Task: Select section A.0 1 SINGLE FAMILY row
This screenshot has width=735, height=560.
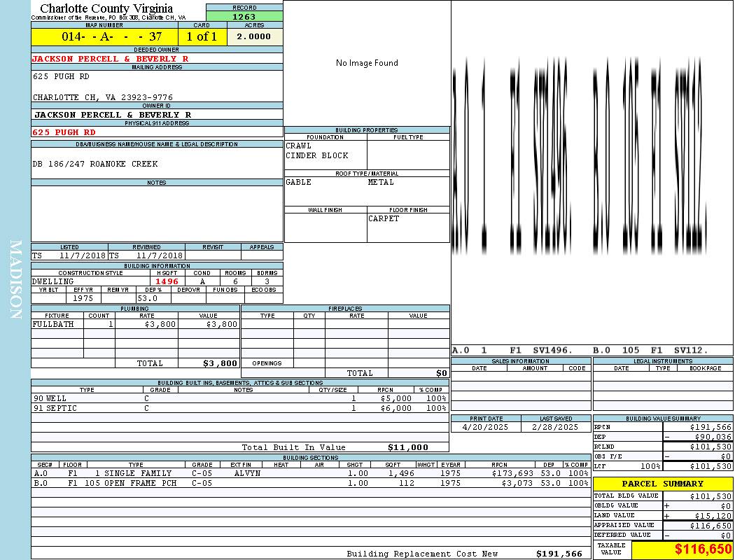Action: tap(311, 473)
